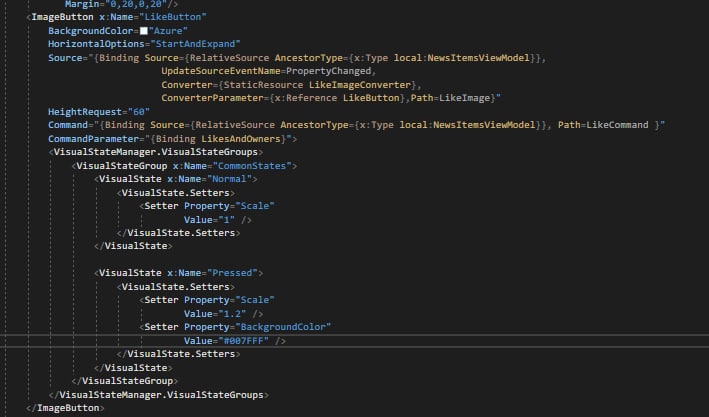Image resolution: width=709 pixels, height=417 pixels.
Task: Click the closing VisualStateManager.VisualStateGroups tag
Action: click(x=159, y=395)
